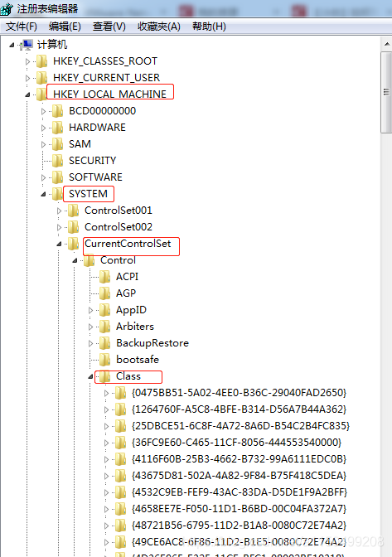Viewport: 392px width, 557px height.
Task: Collapse the CurrentControlSet node
Action: (59, 244)
